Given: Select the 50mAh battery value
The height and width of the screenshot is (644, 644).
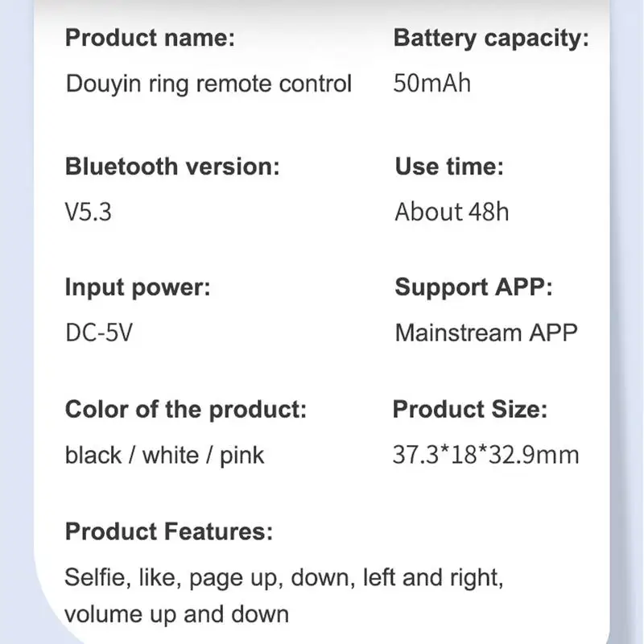Looking at the screenshot, I should (x=432, y=84).
